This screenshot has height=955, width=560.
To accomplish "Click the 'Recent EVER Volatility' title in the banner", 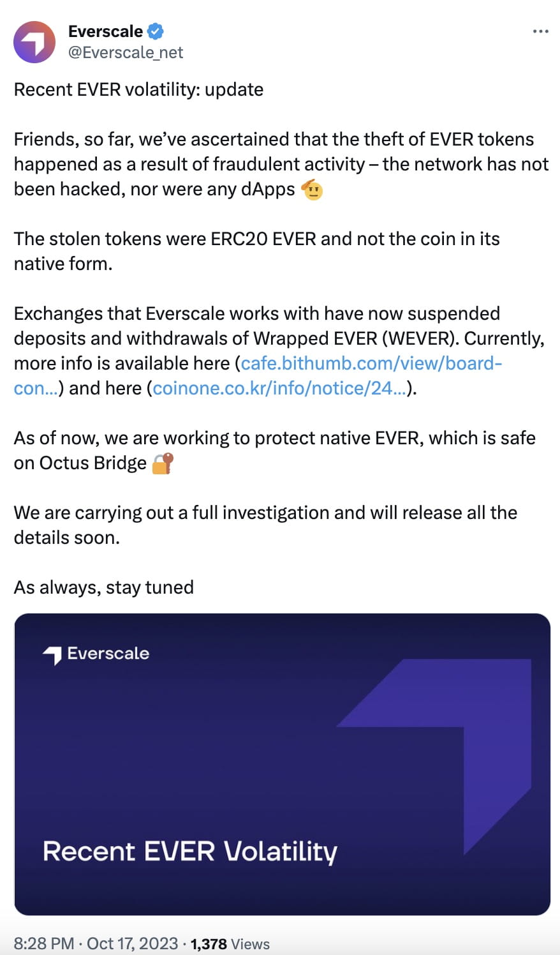I will click(x=190, y=852).
